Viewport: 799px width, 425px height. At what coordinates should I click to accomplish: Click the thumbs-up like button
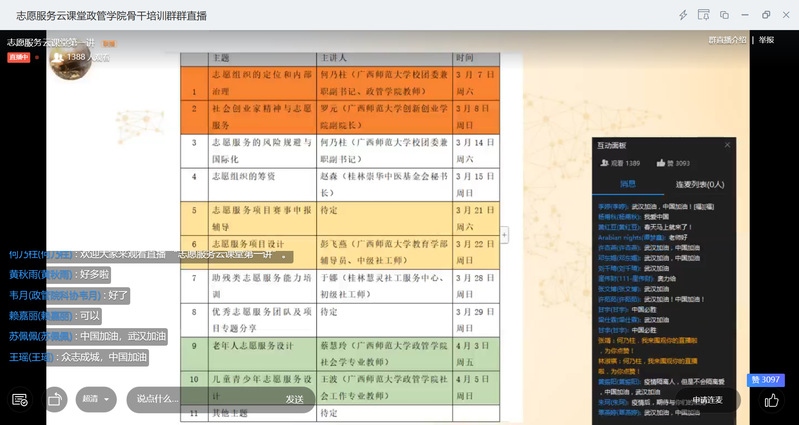click(771, 400)
